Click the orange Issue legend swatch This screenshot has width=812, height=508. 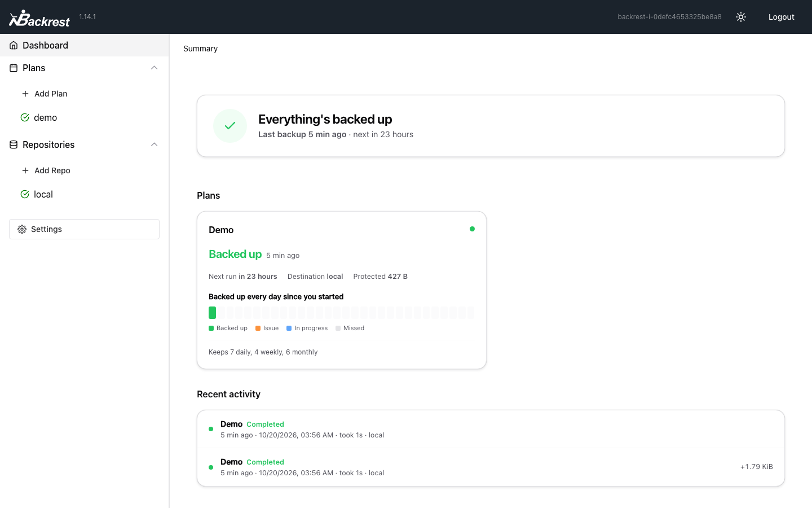pos(258,328)
